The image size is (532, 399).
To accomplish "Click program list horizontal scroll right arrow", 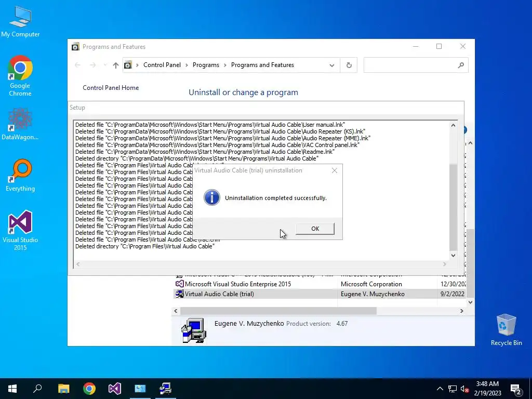I will tap(462, 311).
